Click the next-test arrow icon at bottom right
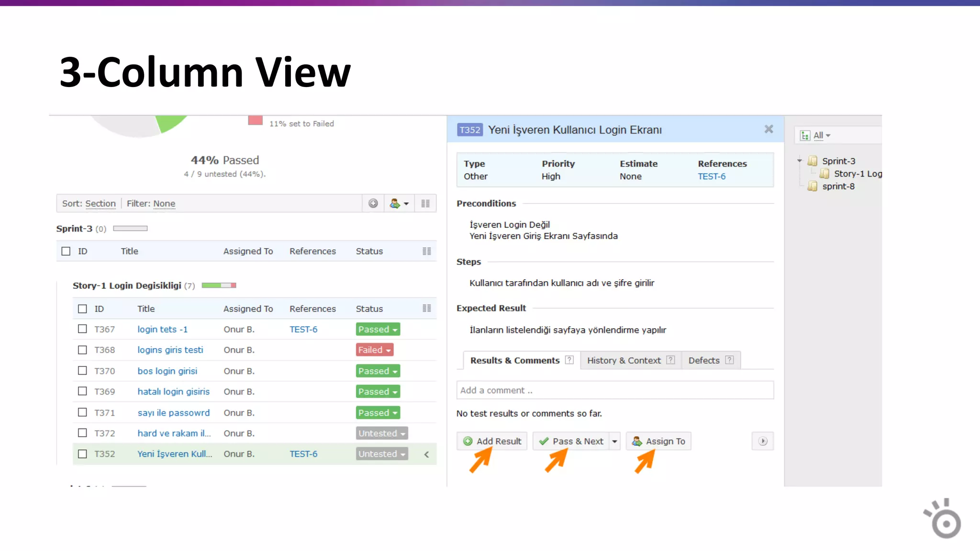980x551 pixels. (763, 441)
